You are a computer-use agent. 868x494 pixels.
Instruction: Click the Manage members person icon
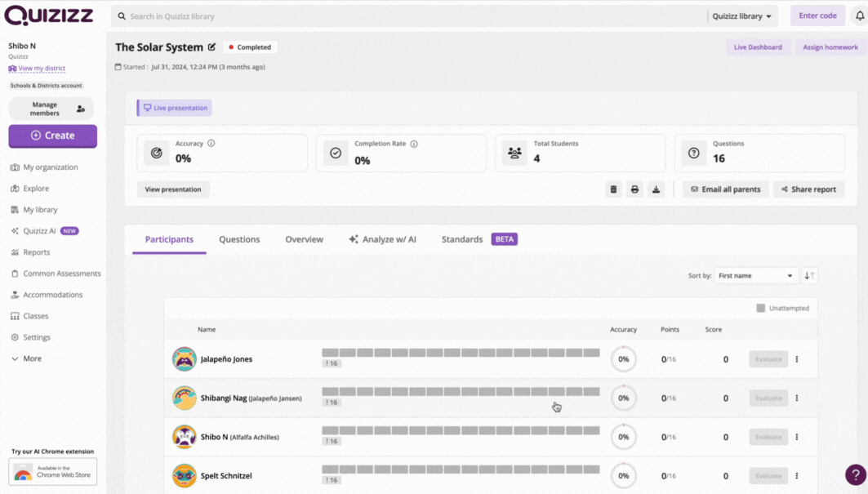click(81, 109)
